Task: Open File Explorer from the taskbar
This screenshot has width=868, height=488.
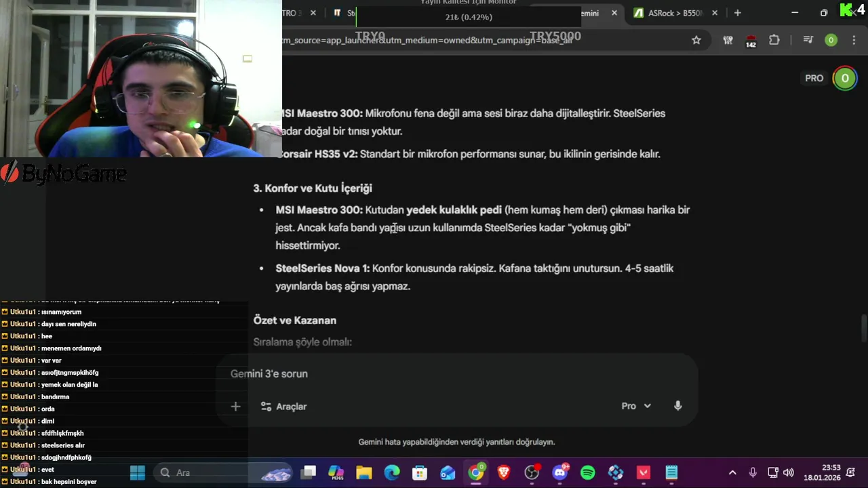Action: [364, 472]
